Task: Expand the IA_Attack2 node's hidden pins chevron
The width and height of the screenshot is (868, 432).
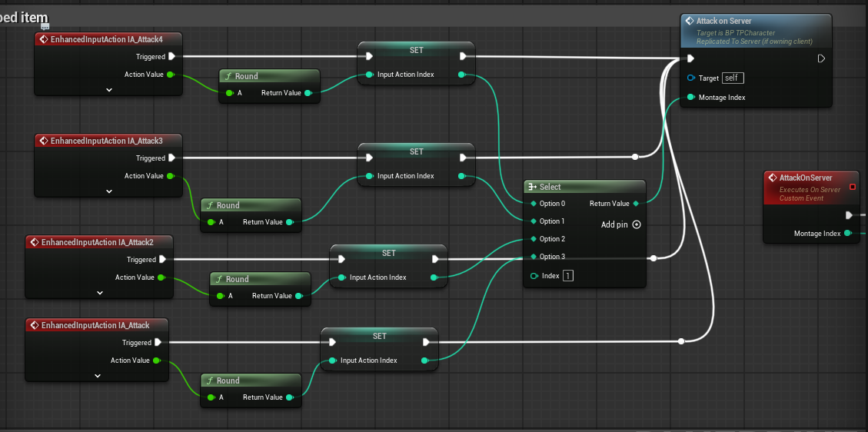Action: click(100, 293)
